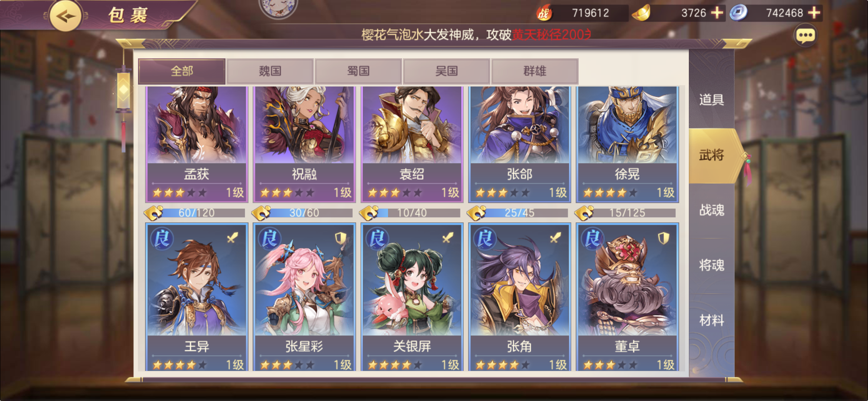Tap the golden back arrow button
868x401 pixels.
pyautogui.click(x=66, y=16)
